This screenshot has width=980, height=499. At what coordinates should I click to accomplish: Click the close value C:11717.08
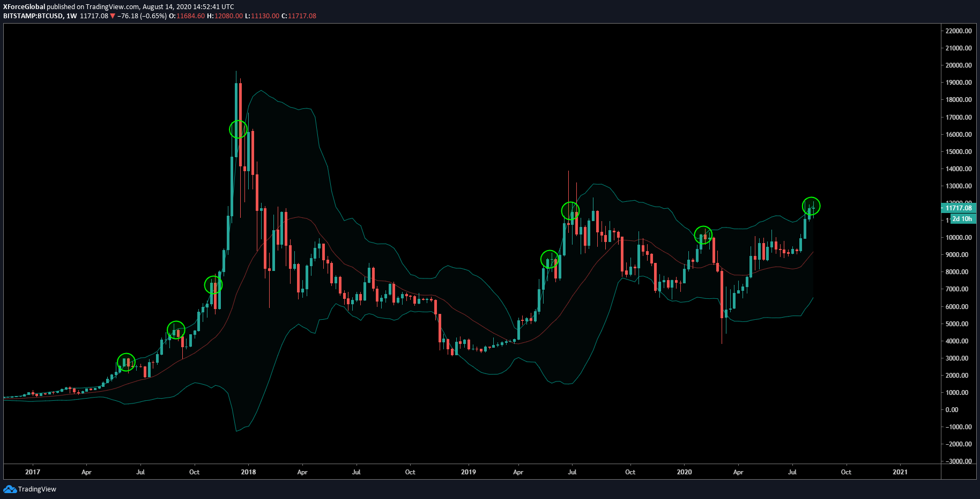299,16
